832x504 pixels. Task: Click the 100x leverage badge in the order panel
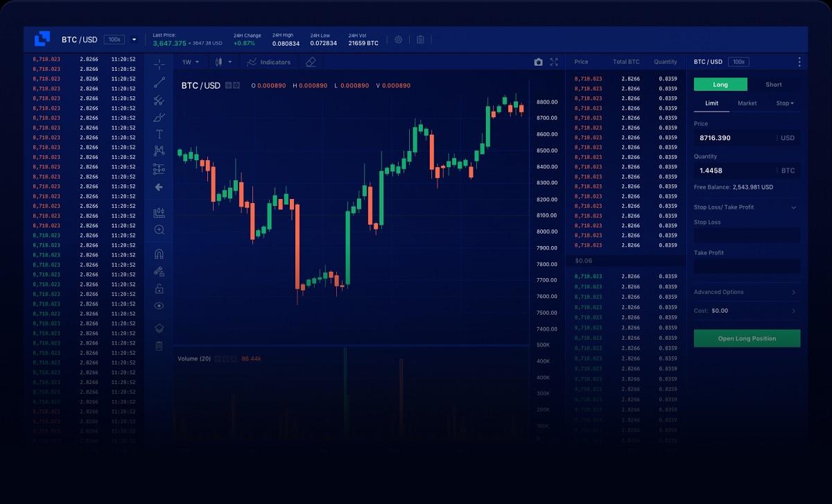738,62
